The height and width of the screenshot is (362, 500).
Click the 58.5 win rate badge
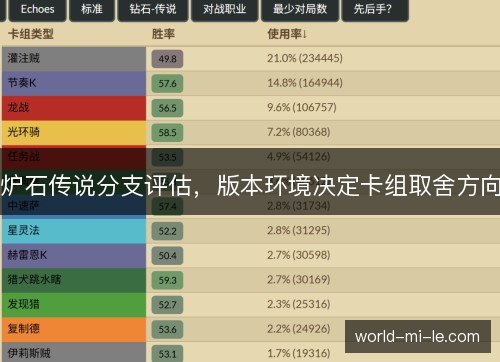click(167, 133)
